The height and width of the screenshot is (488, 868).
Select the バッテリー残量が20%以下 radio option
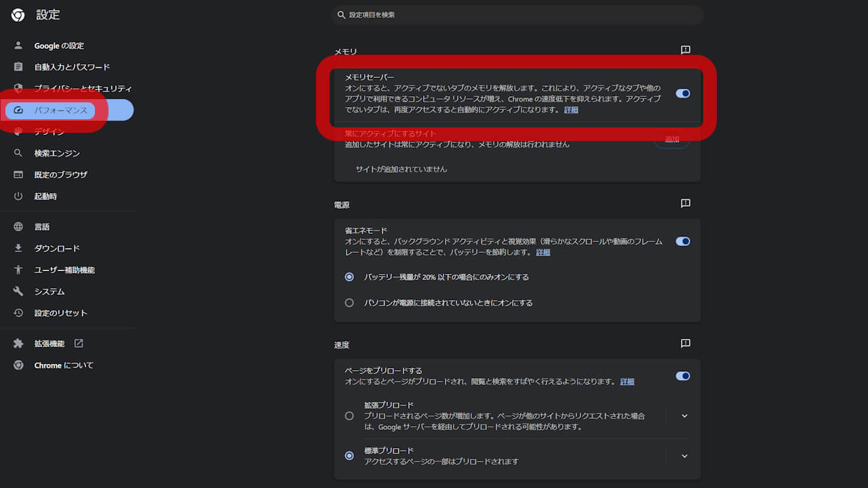click(x=349, y=277)
